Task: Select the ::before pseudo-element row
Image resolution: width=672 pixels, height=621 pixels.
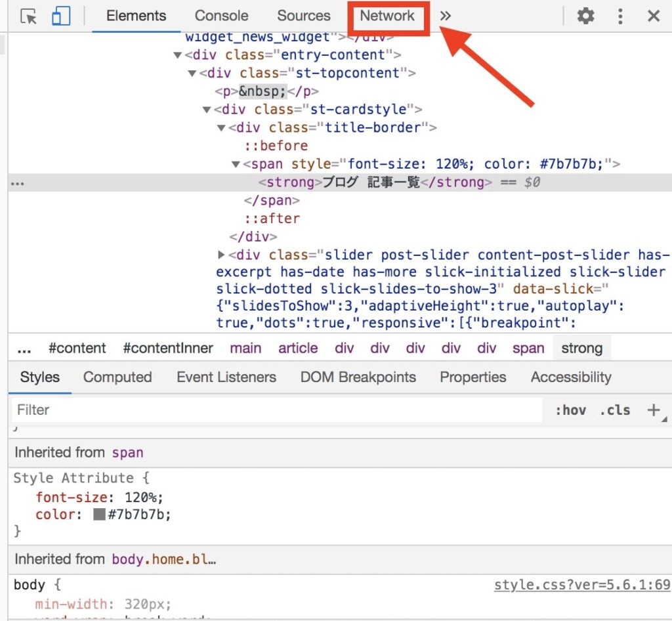Action: (x=276, y=146)
